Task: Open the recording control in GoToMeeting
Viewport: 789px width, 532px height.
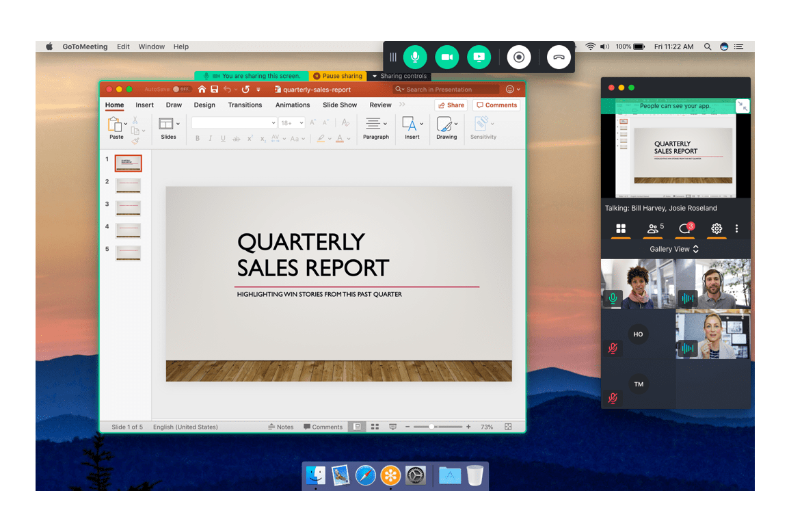Action: pyautogui.click(x=518, y=57)
